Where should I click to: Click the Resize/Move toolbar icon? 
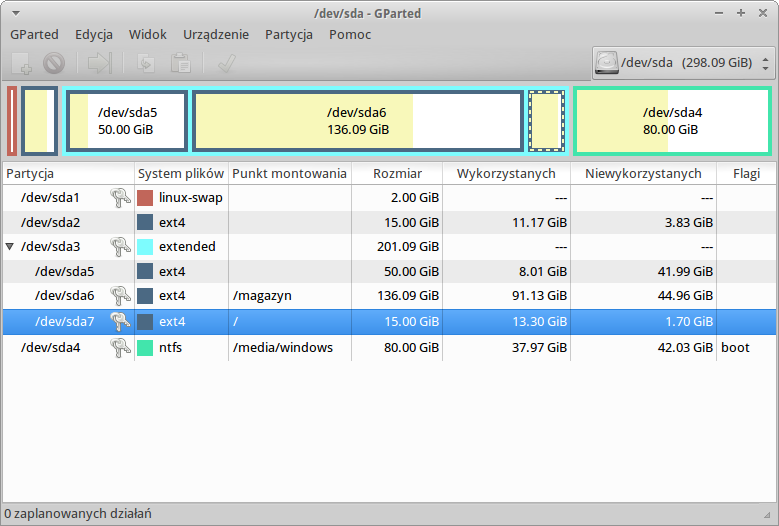coord(99,64)
